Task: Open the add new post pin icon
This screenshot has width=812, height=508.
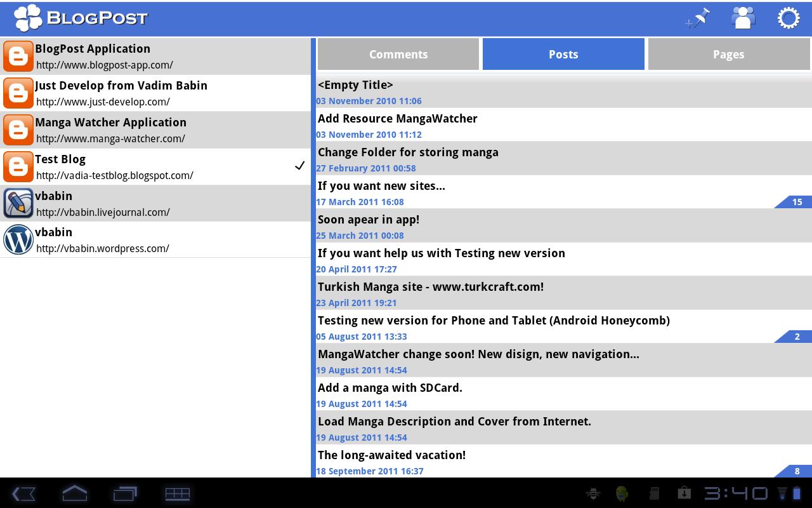Action: 697,18
